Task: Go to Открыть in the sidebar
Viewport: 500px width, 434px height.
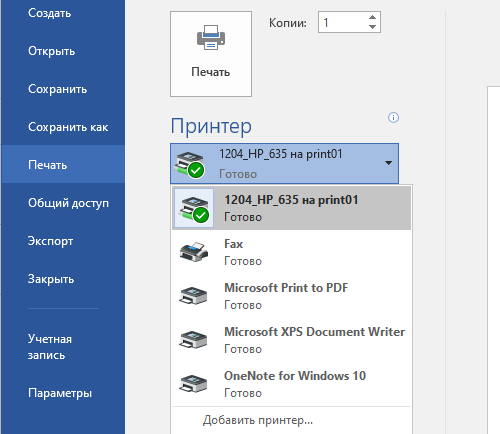Action: (51, 51)
